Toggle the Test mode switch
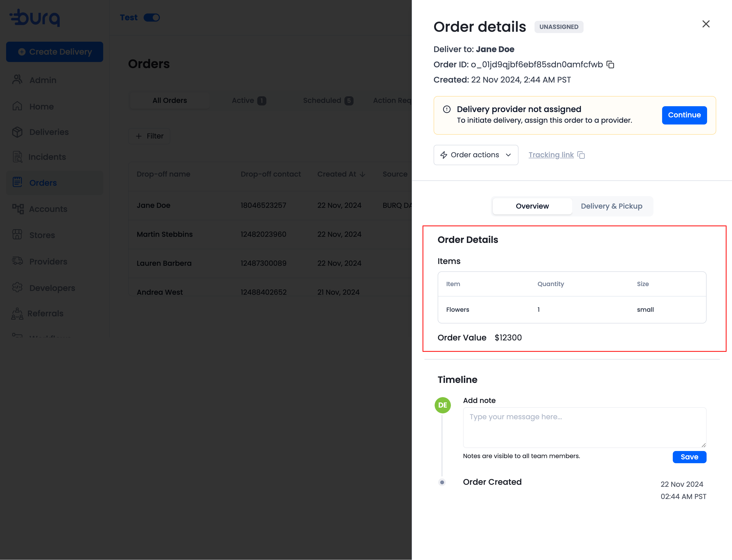This screenshot has height=560, width=732. pyautogui.click(x=152, y=17)
